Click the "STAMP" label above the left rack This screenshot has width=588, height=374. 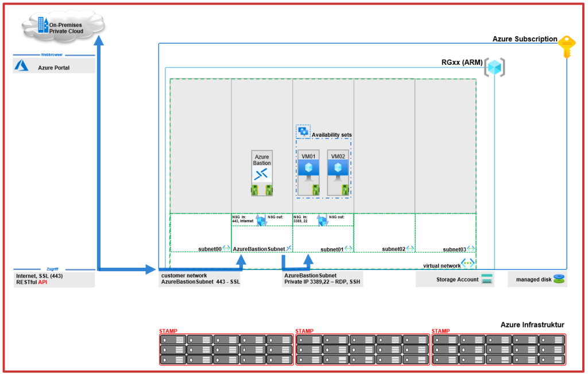(x=168, y=331)
